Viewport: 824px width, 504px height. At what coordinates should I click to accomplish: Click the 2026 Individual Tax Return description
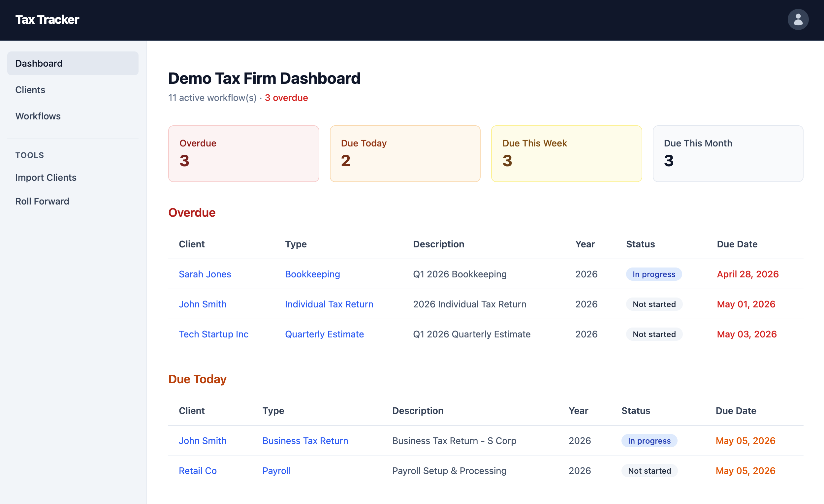pos(469,304)
